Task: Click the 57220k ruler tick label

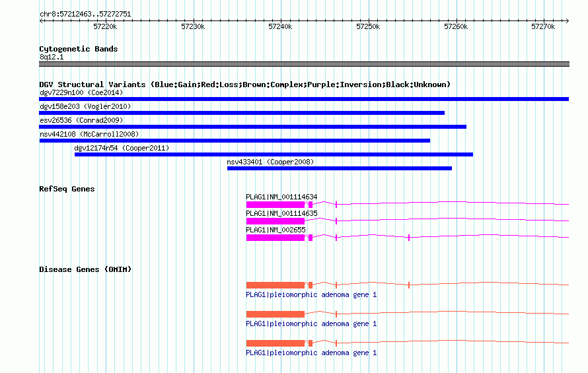Action: click(105, 26)
